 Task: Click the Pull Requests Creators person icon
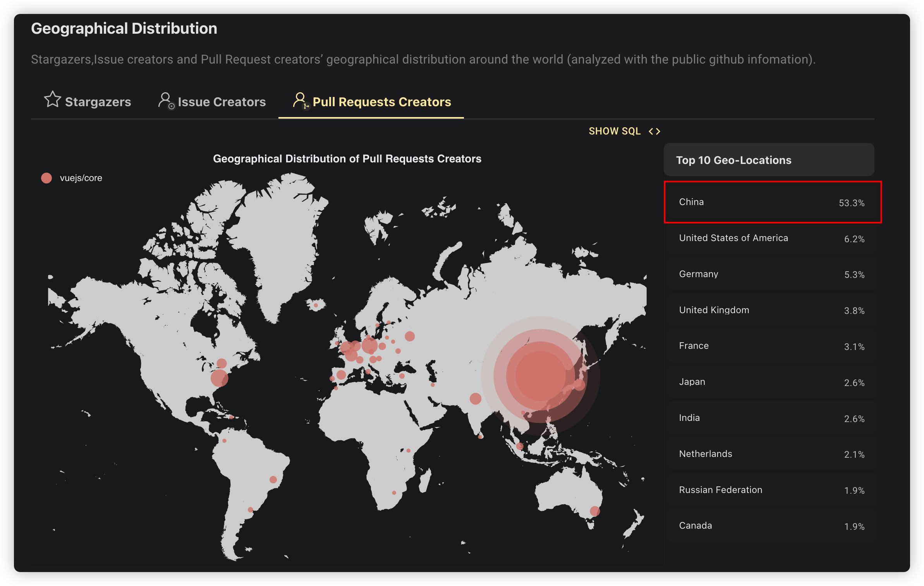click(300, 100)
